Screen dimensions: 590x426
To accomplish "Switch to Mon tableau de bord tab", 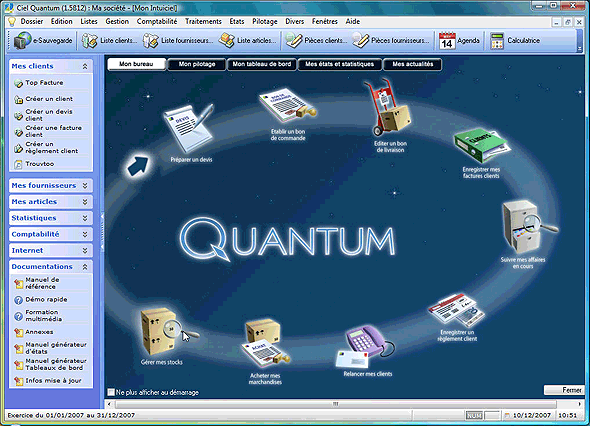I will [x=262, y=64].
